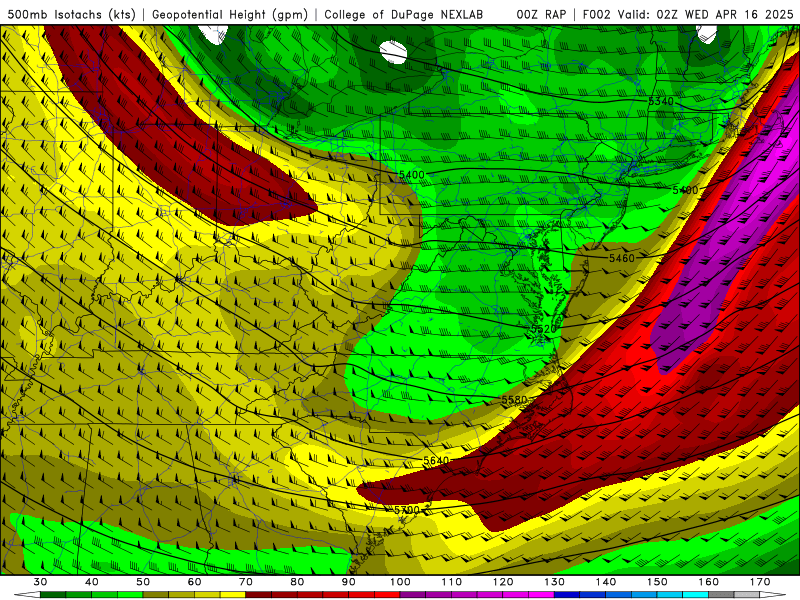Screen dimensions: 800x600
Task: Click the 160 value on the legend scale
Action: [709, 582]
